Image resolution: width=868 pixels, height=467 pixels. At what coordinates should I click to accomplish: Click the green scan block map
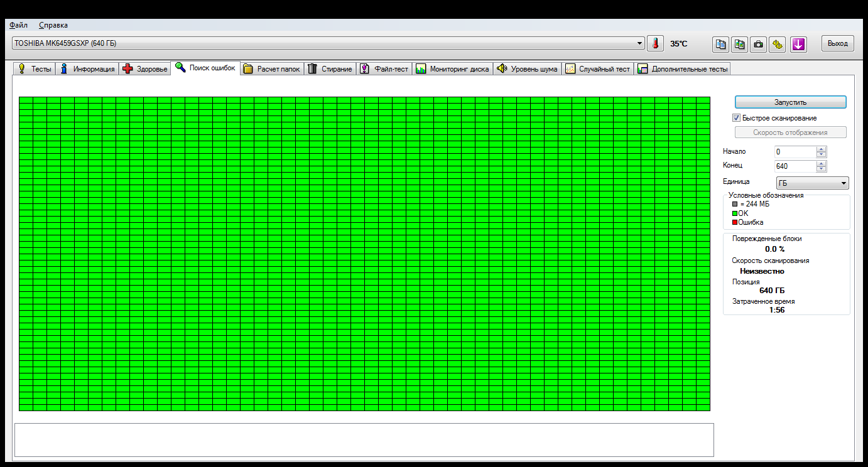[x=364, y=254]
